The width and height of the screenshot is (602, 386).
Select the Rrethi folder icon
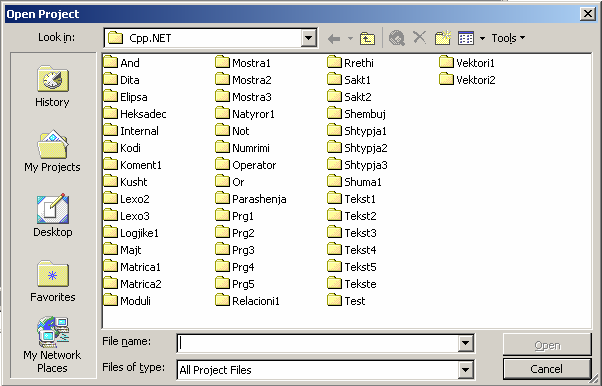point(334,62)
